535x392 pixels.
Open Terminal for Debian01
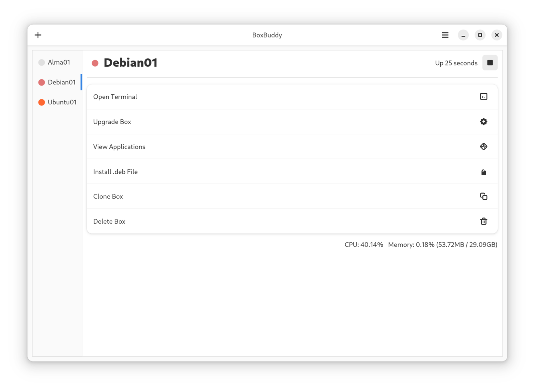115,97
